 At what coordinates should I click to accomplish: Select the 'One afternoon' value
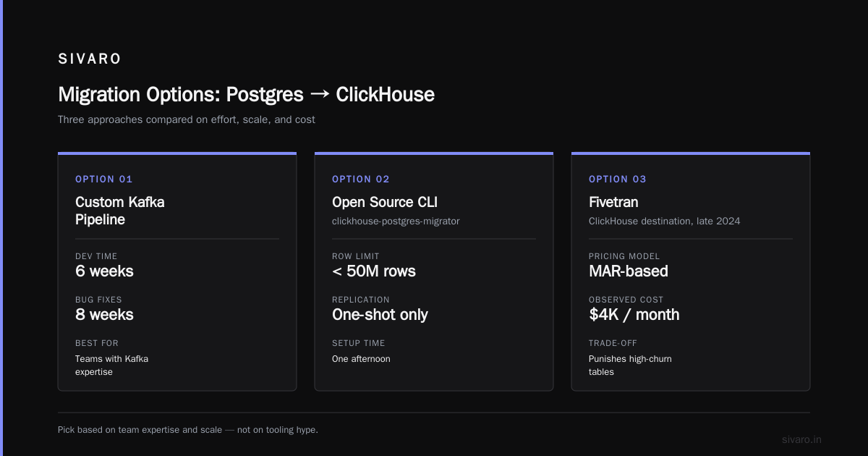361,359
